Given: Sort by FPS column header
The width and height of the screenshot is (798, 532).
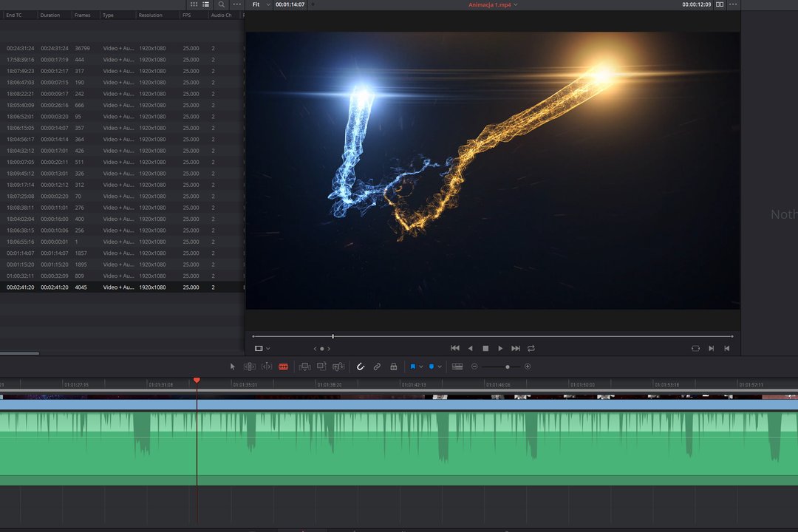Looking at the screenshot, I should point(187,16).
